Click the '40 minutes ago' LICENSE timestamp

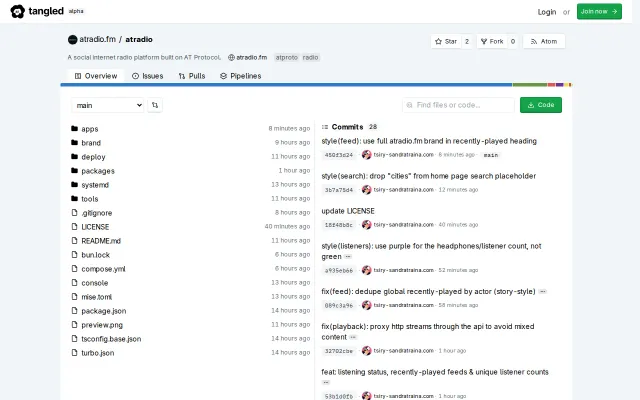coord(287,227)
